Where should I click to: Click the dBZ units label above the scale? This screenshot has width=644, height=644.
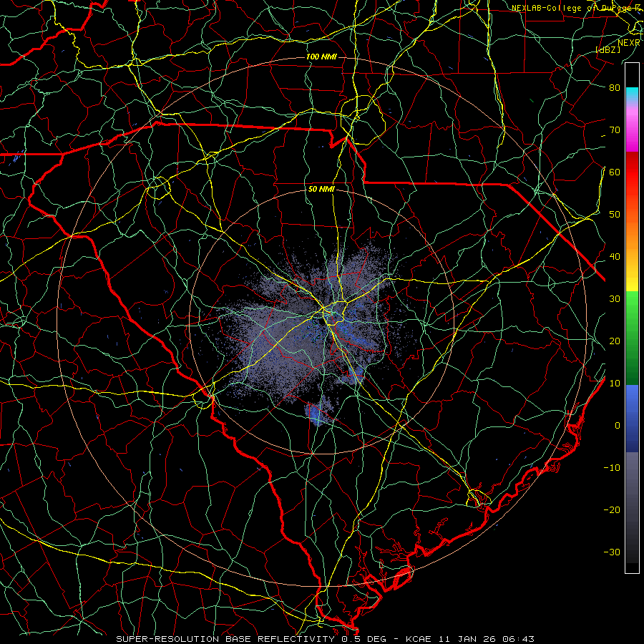[608, 49]
